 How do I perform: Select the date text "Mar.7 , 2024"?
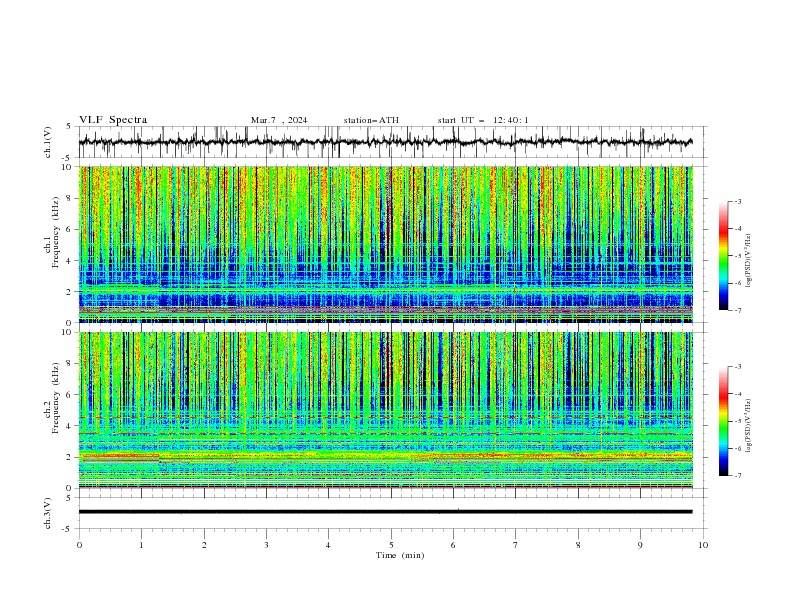click(279, 120)
